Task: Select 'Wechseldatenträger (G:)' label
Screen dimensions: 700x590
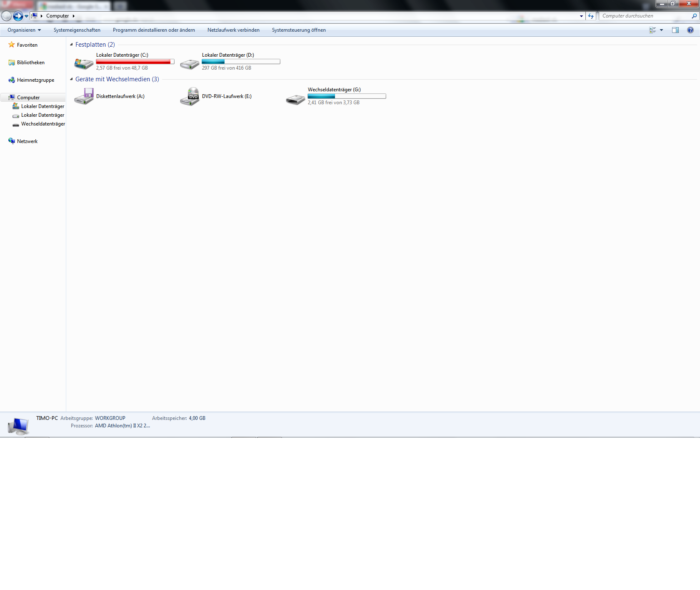Action: click(334, 90)
